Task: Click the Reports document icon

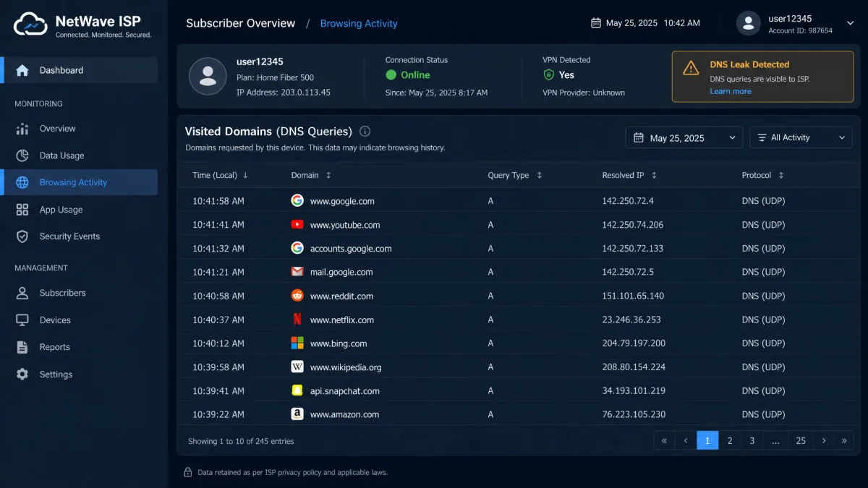Action: coord(22,347)
